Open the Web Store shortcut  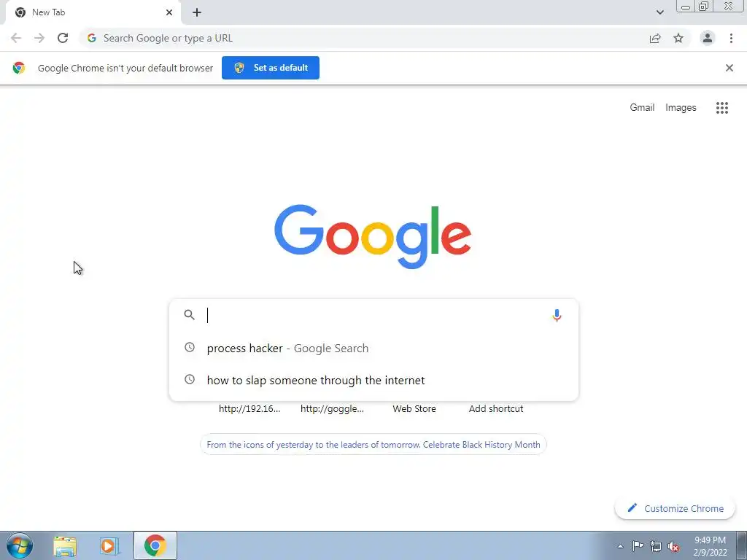coord(414,408)
